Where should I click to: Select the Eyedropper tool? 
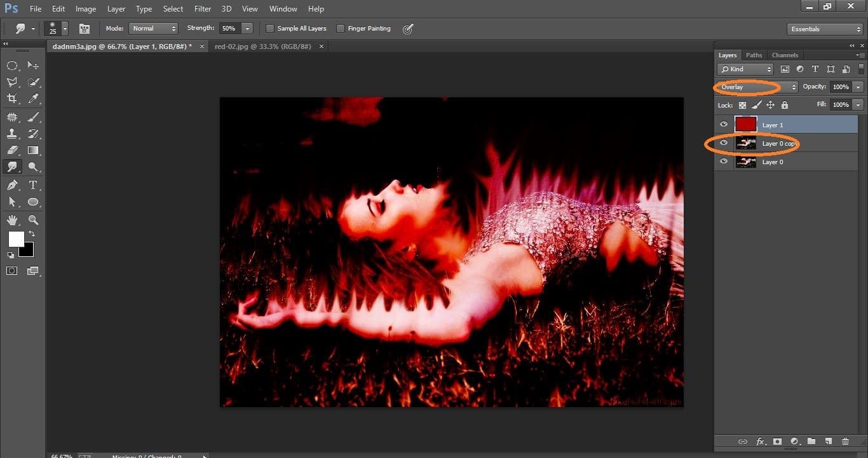33,99
